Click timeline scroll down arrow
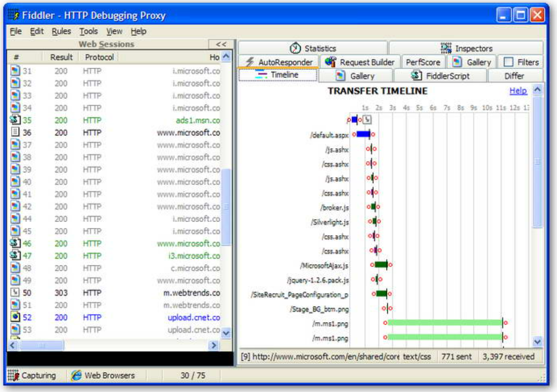Screen dimensions: 557x392 537,342
